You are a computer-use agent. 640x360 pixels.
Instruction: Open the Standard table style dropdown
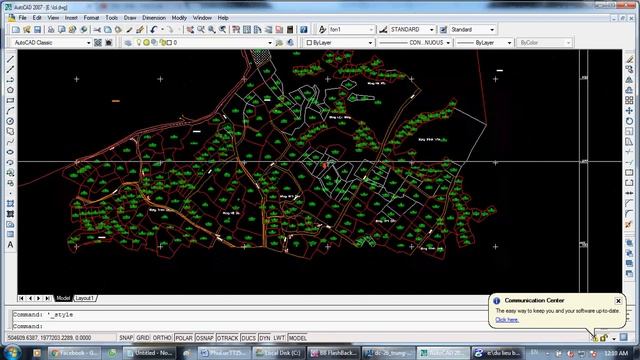[x=492, y=29]
